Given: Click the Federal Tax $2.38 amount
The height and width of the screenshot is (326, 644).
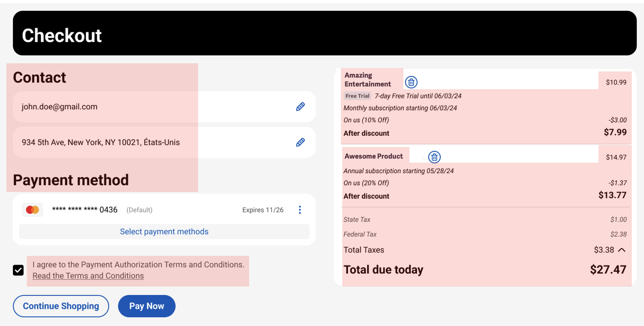Looking at the screenshot, I should pyautogui.click(x=619, y=234).
